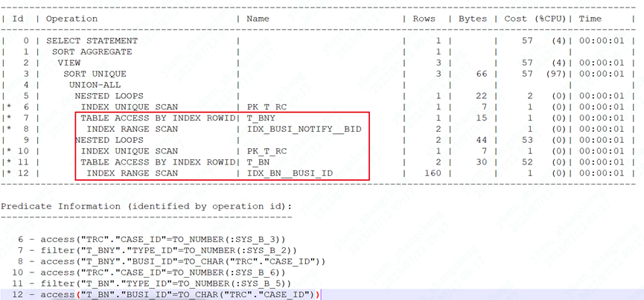Click the "Name" column header

tap(258, 19)
